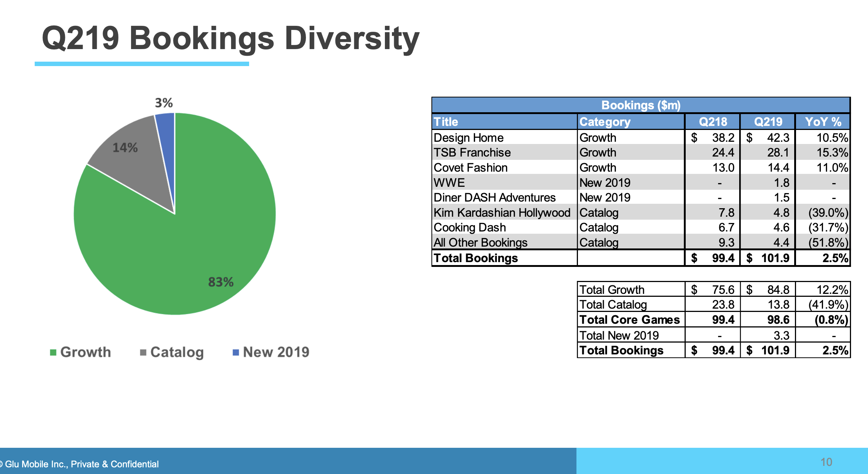Click Total Core Games row label
Image resolution: width=868 pixels, height=474 pixels.
(x=630, y=320)
